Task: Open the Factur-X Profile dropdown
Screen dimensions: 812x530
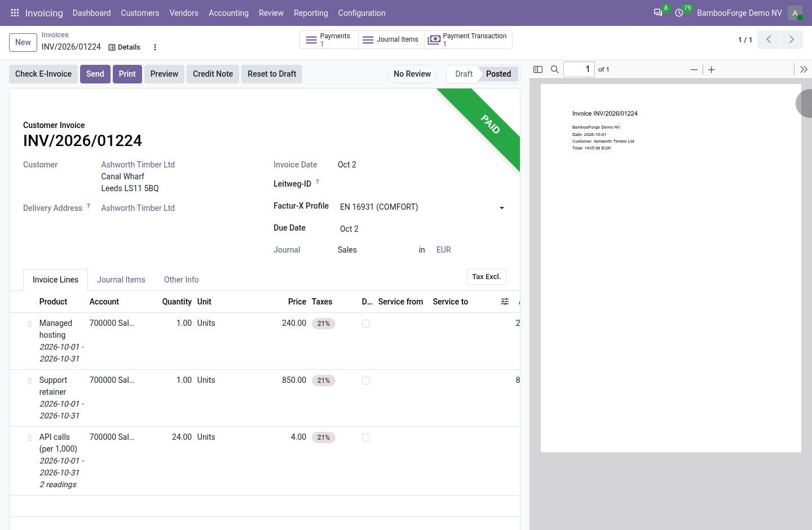Action: point(422,207)
